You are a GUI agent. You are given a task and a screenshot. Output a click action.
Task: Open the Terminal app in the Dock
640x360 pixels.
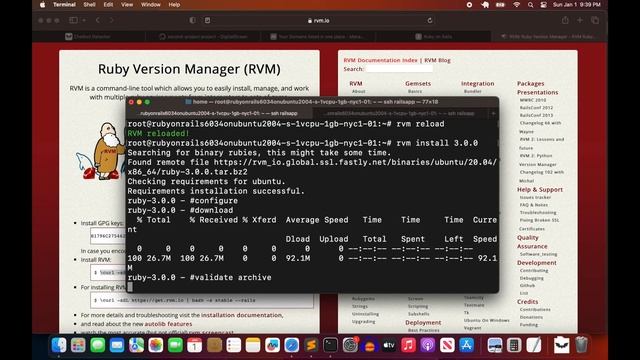pyautogui.click(x=330, y=345)
